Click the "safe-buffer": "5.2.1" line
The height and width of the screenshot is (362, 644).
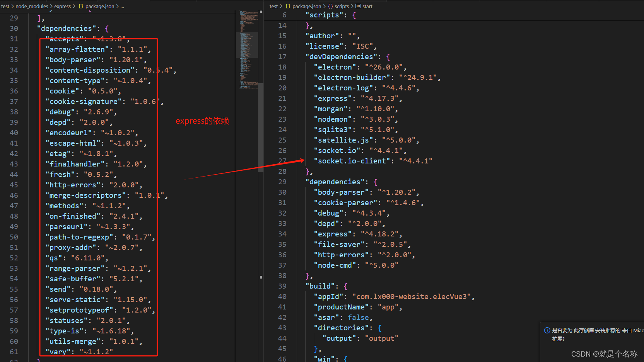click(94, 279)
